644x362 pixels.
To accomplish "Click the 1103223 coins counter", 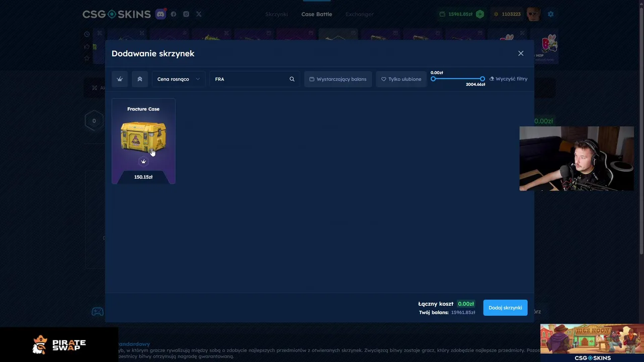I will pos(507,14).
